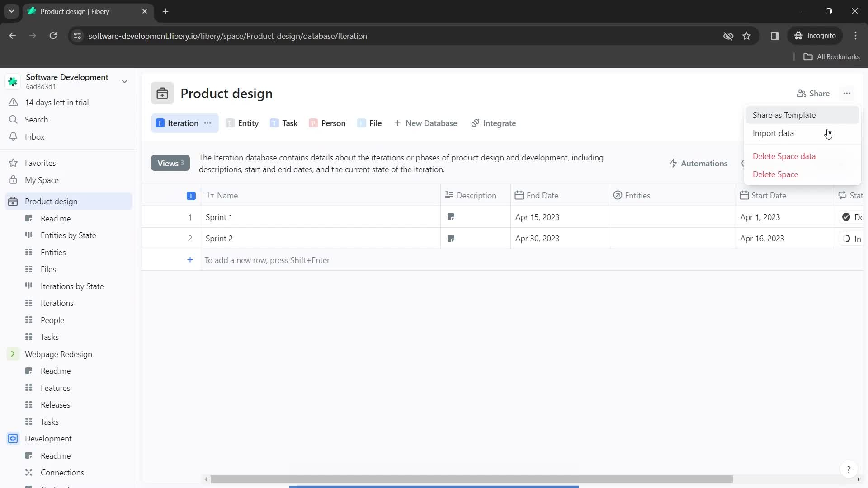Open the help question mark button
The width and height of the screenshot is (868, 488).
[x=849, y=469]
